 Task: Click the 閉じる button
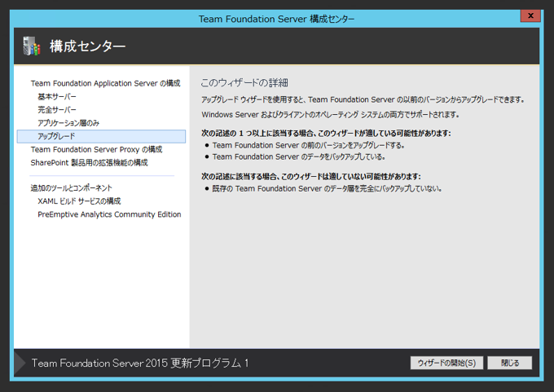(510, 363)
